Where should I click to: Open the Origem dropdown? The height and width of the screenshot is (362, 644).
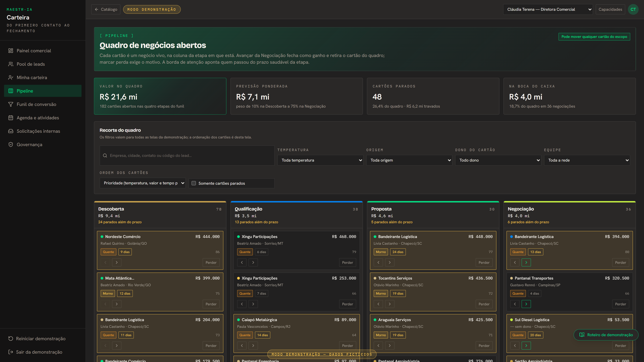pos(409,160)
